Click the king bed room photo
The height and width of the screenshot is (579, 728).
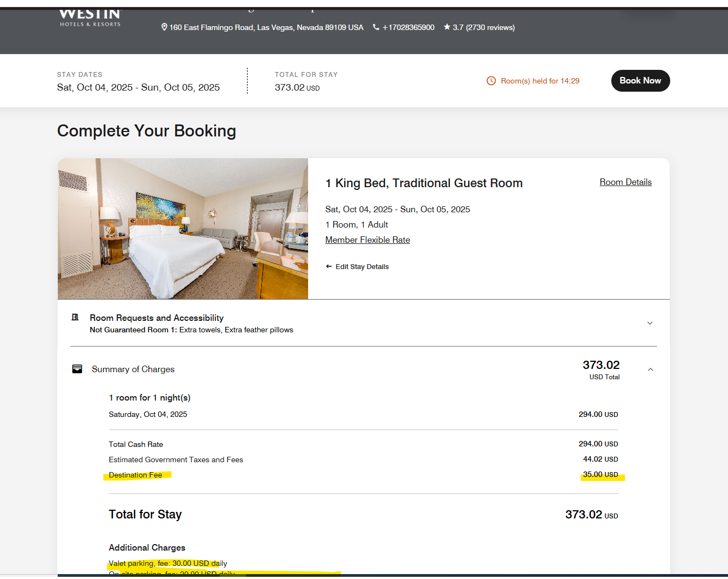(183, 229)
